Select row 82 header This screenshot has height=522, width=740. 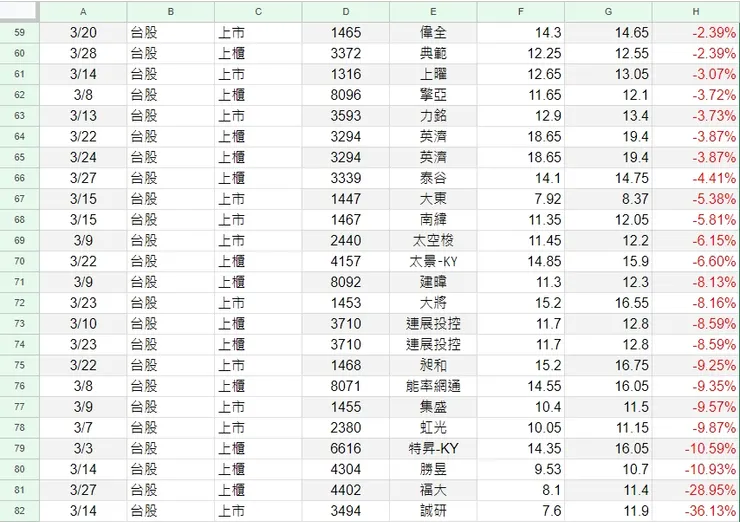pyautogui.click(x=19, y=511)
